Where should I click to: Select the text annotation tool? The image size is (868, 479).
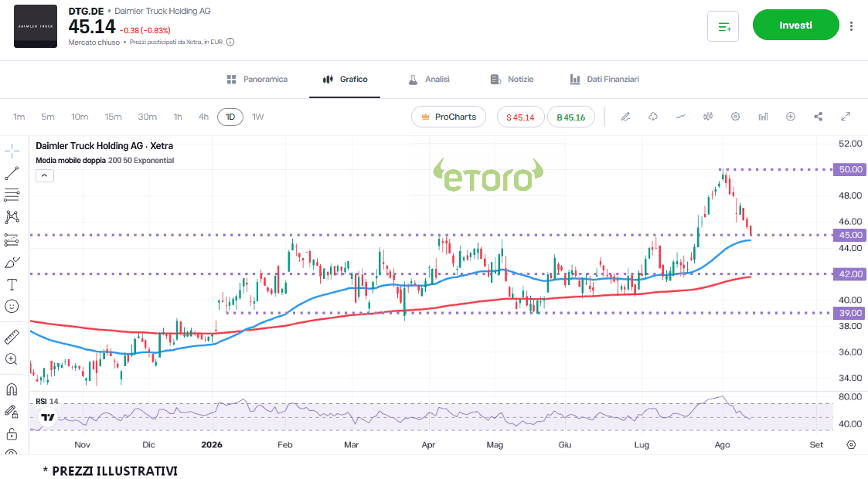12,284
